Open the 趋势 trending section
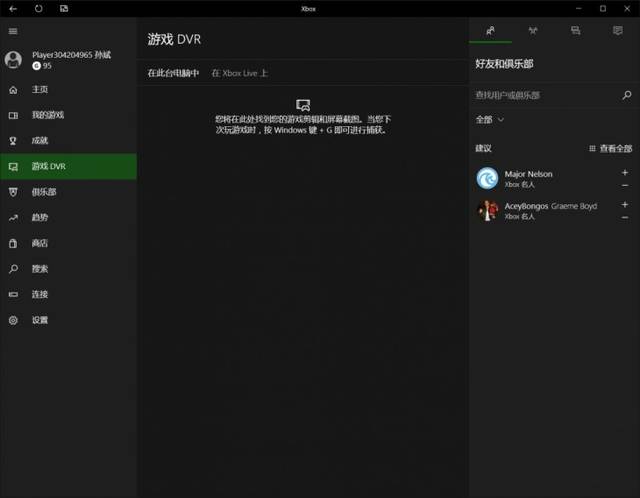This screenshot has height=498, width=640. (68, 218)
